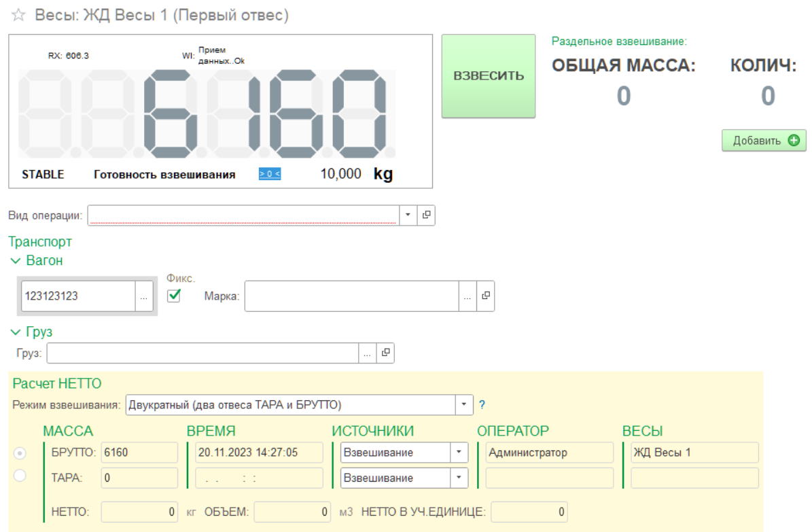Open selection list for Марка field
The width and height of the screenshot is (812, 532).
(467, 297)
